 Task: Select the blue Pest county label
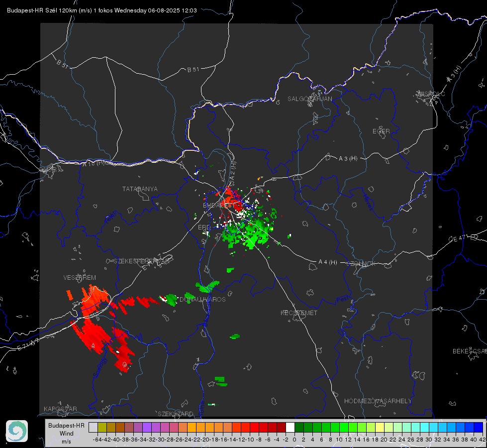(x=343, y=300)
